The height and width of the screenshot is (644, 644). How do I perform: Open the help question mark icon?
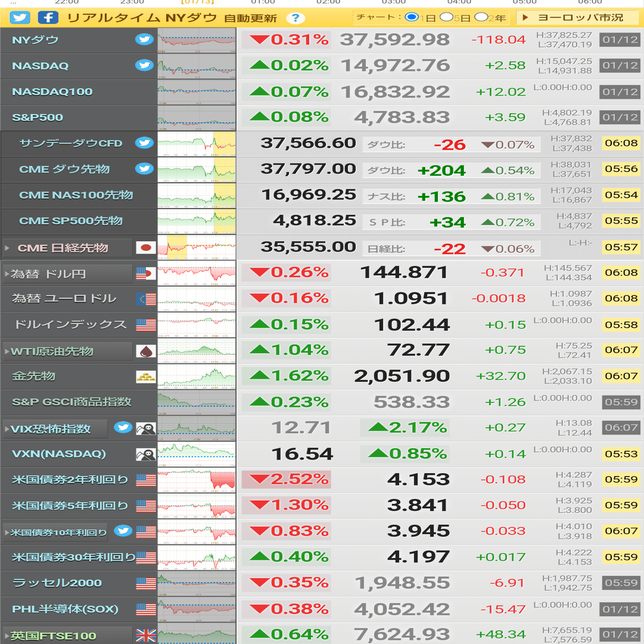(295, 18)
